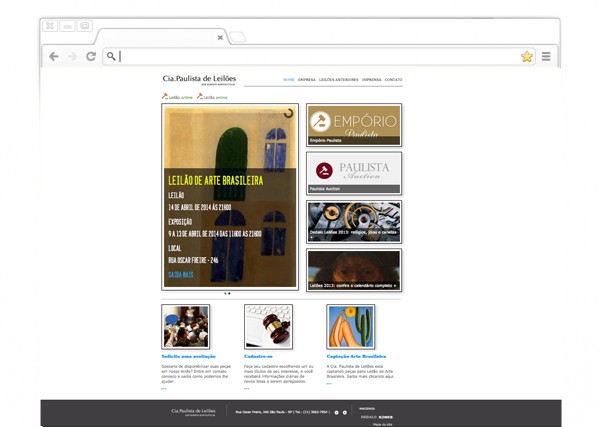Open the Empório Paulista banner
This screenshot has height=427, width=600.
(x=354, y=125)
